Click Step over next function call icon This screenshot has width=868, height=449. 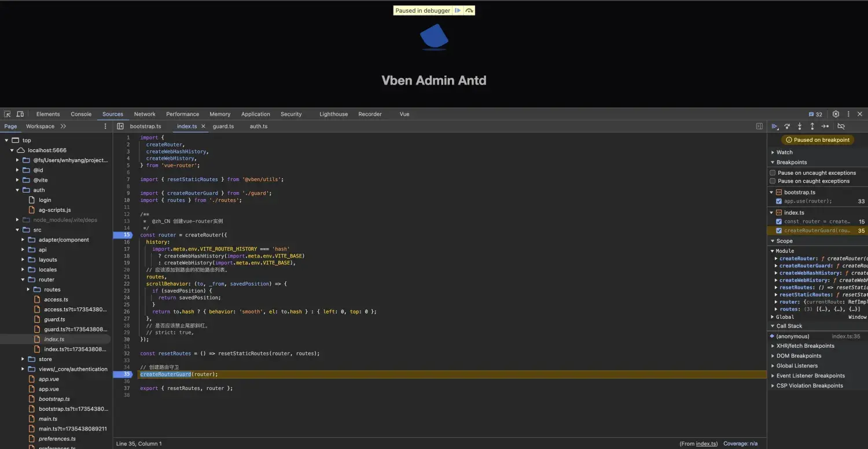pos(788,126)
